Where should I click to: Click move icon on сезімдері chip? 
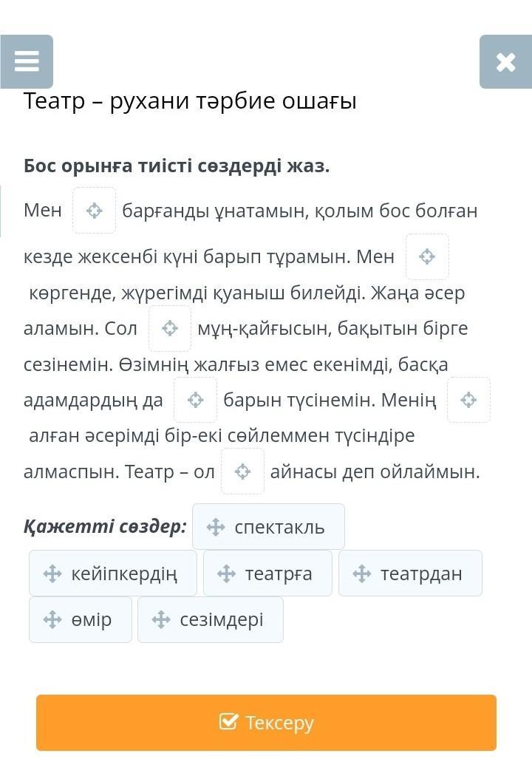point(161,619)
